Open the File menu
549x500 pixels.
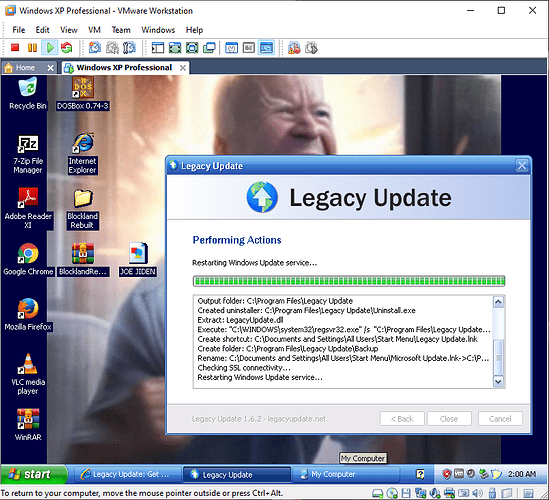click(x=19, y=30)
